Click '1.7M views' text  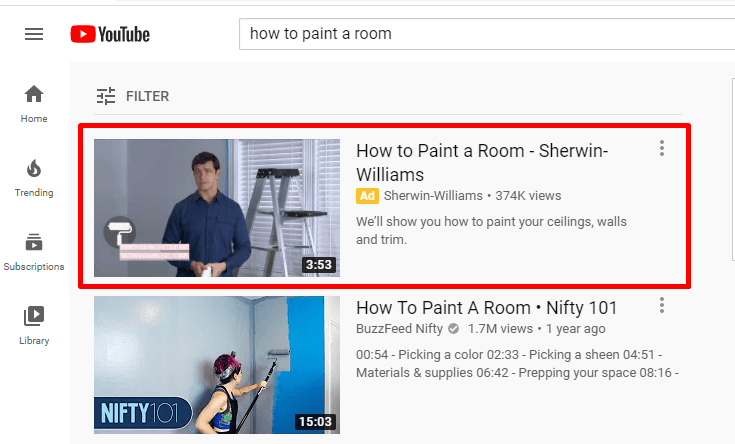point(500,329)
